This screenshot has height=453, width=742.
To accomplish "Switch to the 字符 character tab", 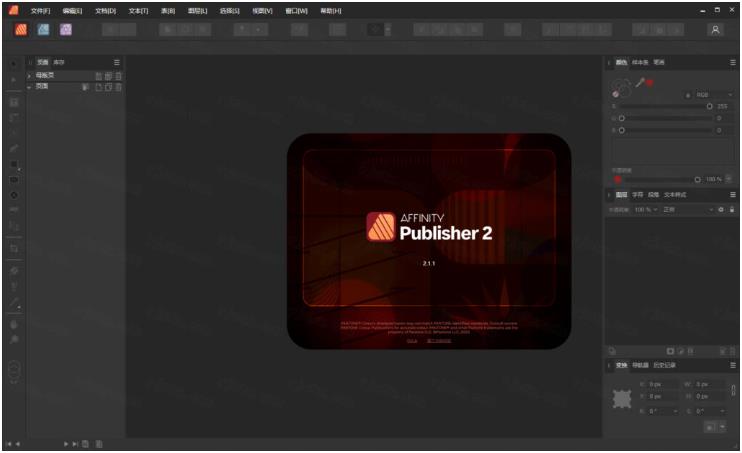I will [x=637, y=195].
